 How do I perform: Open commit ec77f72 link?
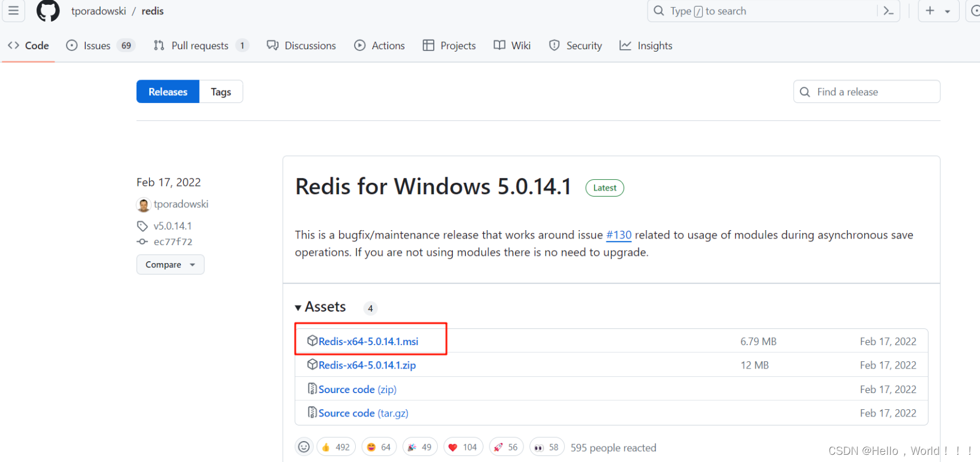click(x=173, y=241)
